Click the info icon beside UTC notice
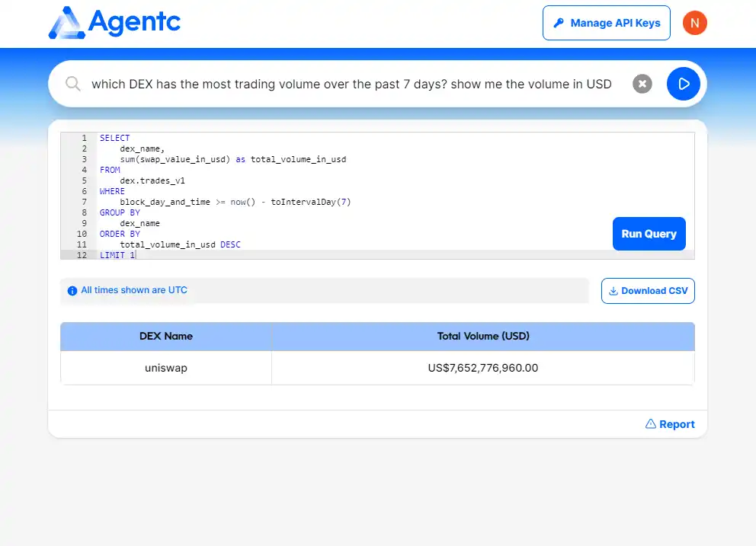Viewport: 756px width, 546px height. point(72,291)
